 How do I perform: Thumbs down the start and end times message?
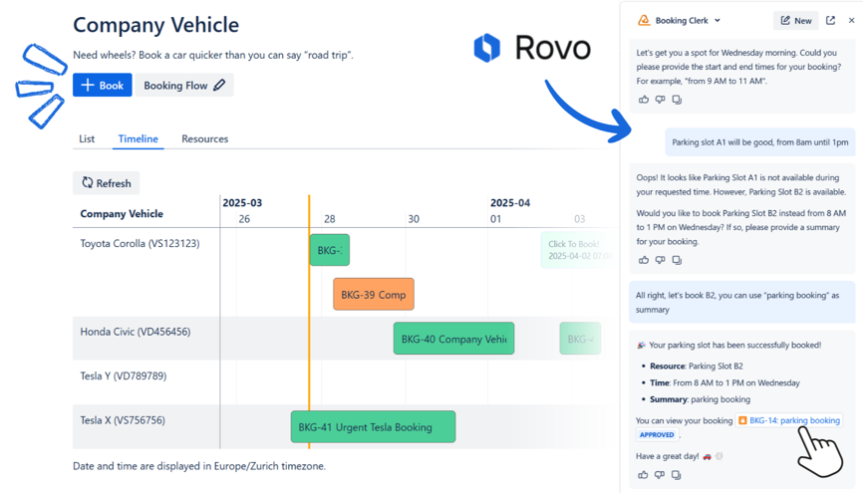pyautogui.click(x=660, y=100)
